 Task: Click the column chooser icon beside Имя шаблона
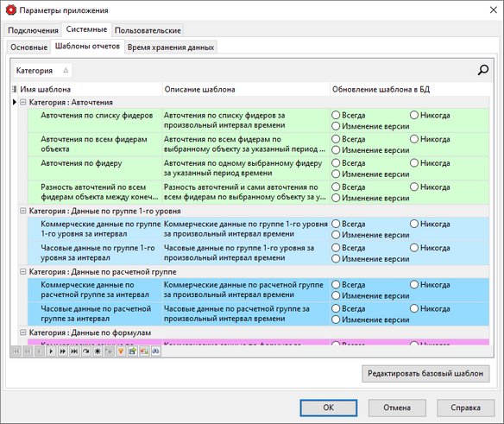pyautogui.click(x=14, y=89)
